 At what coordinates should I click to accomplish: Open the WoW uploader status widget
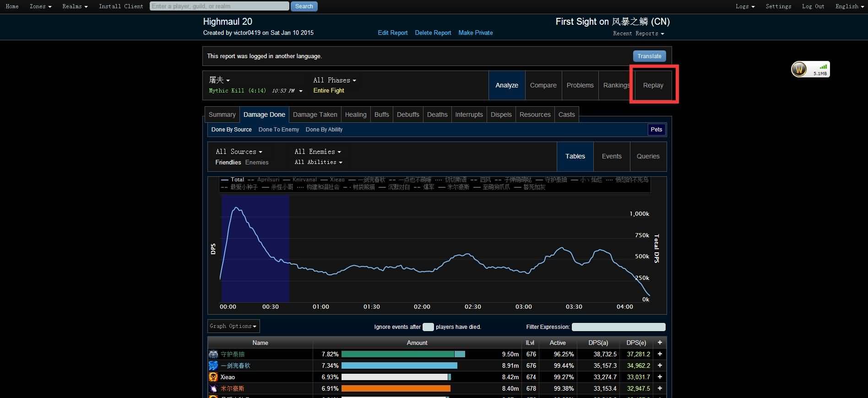(810, 69)
